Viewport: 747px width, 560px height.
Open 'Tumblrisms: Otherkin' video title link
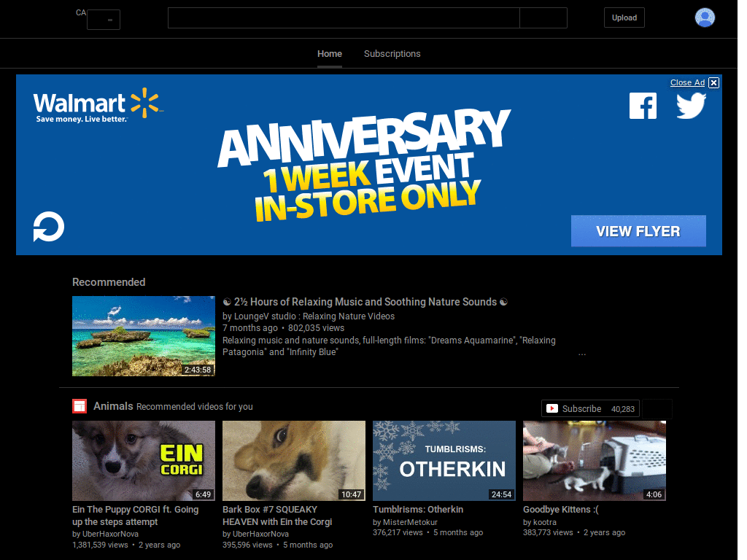pos(418,510)
